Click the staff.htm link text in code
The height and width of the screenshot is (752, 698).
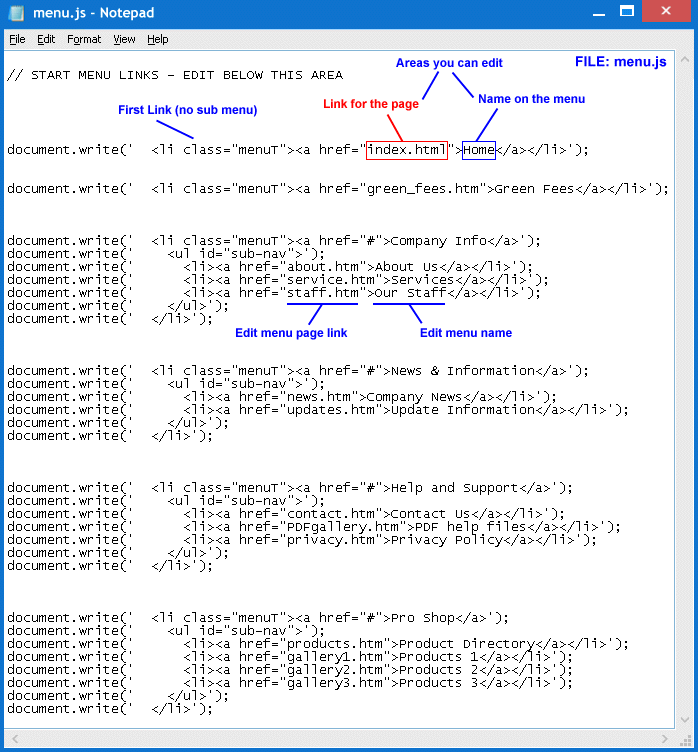(322, 293)
